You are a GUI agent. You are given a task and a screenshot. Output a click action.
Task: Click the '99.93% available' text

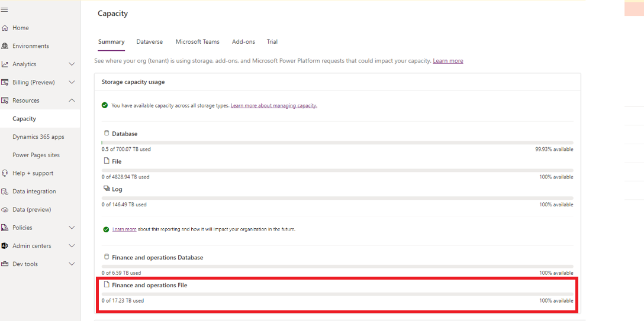pos(554,149)
